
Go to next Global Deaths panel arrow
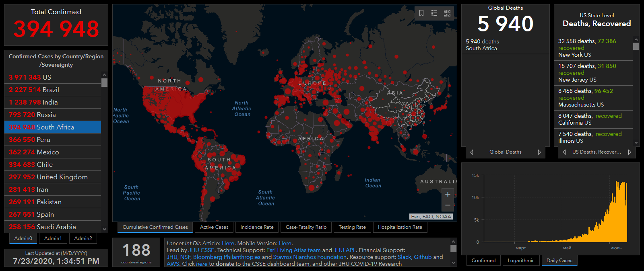pos(539,152)
